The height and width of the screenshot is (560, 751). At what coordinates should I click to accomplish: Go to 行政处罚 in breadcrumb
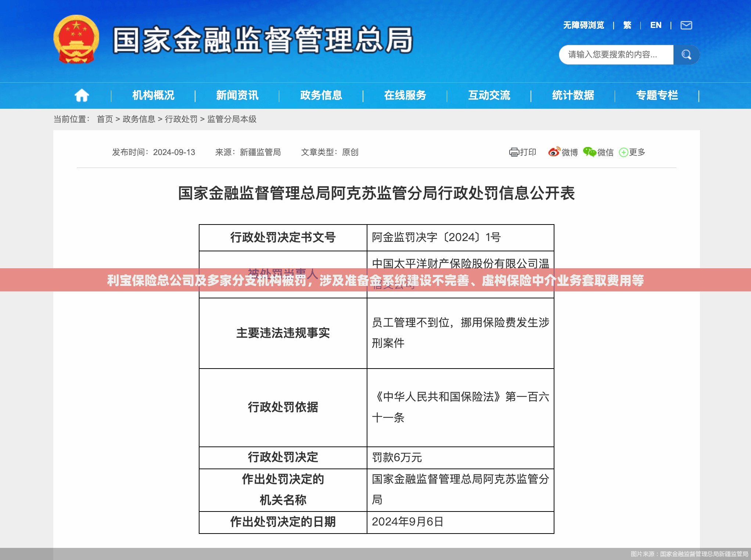coord(181,119)
